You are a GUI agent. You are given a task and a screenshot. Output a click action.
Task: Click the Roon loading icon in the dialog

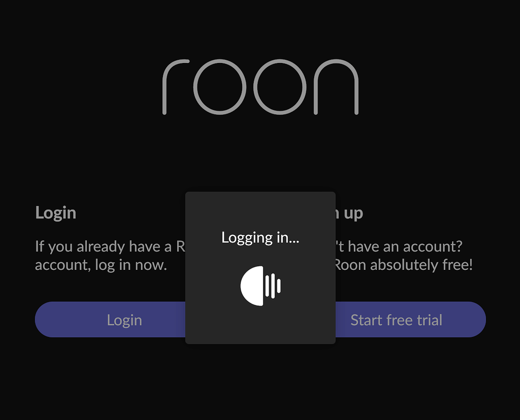(261, 286)
